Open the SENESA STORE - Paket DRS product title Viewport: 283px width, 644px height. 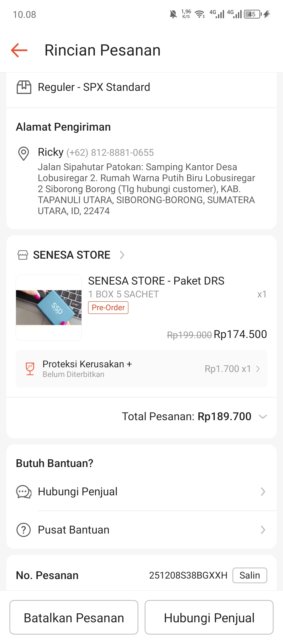pos(156,281)
